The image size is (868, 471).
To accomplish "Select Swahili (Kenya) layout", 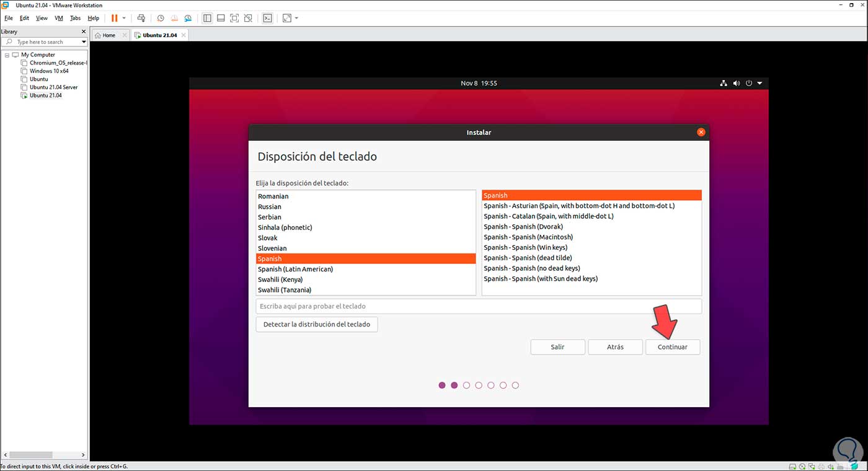I will pyautogui.click(x=366, y=280).
